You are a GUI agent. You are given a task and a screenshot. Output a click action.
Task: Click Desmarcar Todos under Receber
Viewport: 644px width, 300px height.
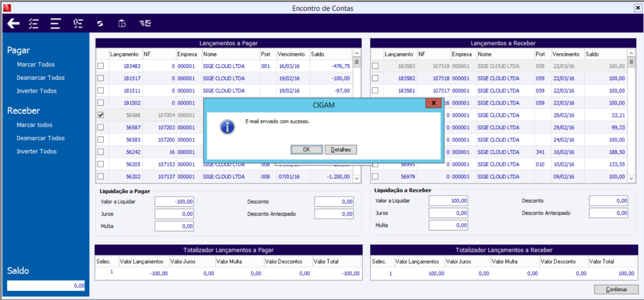(41, 138)
